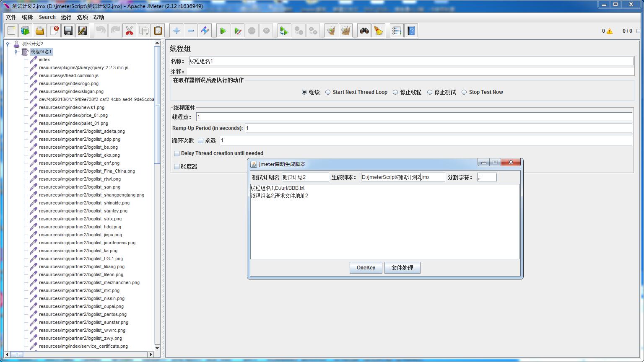Viewport: 644px width, 362px height.
Task: Click the Undo arrow icon
Action: (101, 31)
